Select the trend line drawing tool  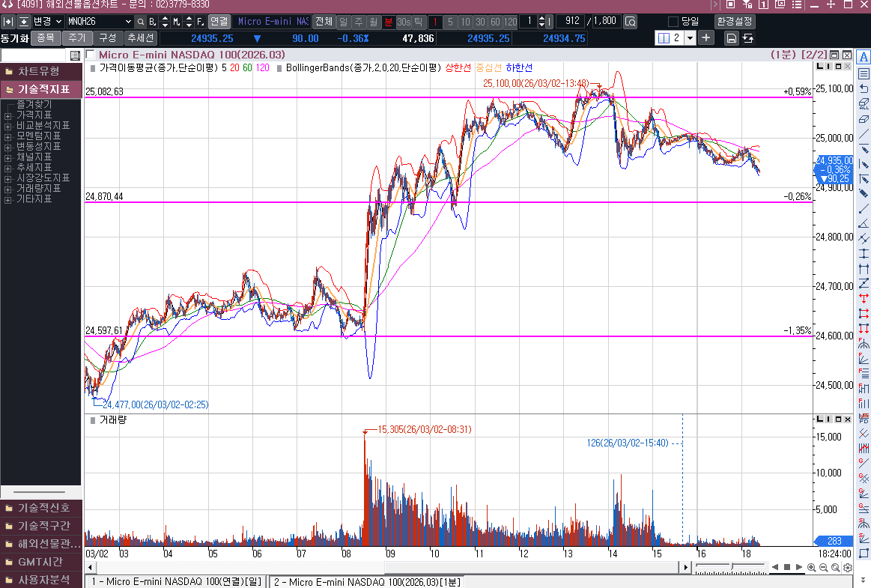tap(864, 134)
